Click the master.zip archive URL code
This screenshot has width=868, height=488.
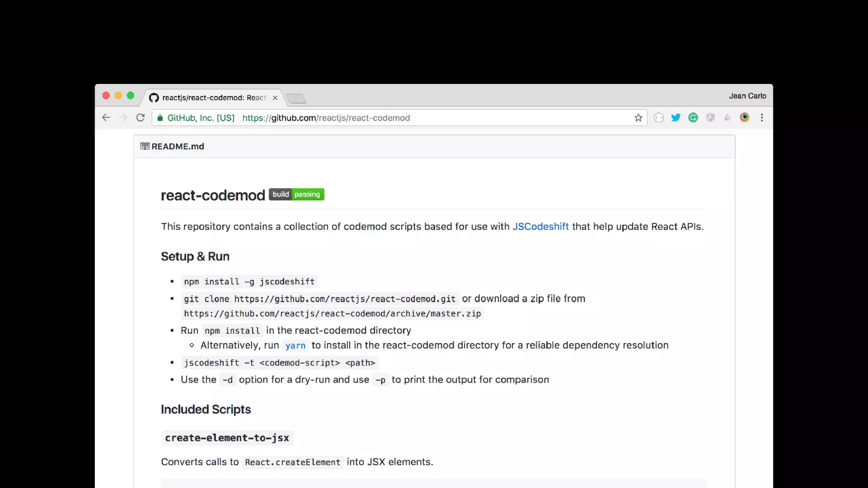332,314
